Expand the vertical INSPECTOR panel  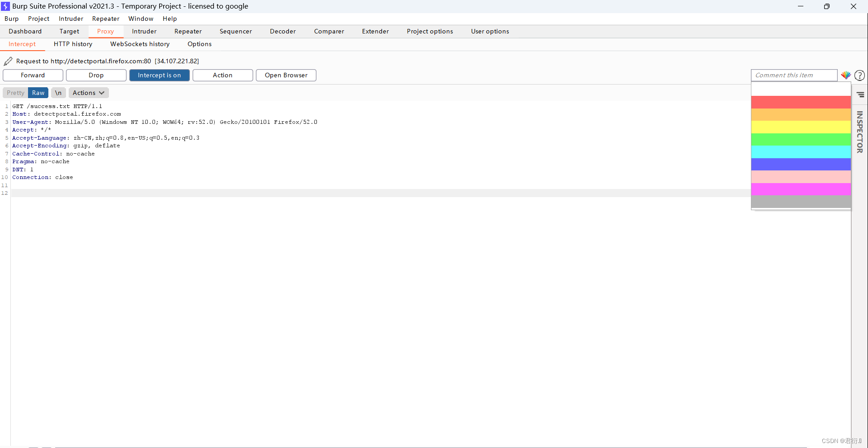860,132
